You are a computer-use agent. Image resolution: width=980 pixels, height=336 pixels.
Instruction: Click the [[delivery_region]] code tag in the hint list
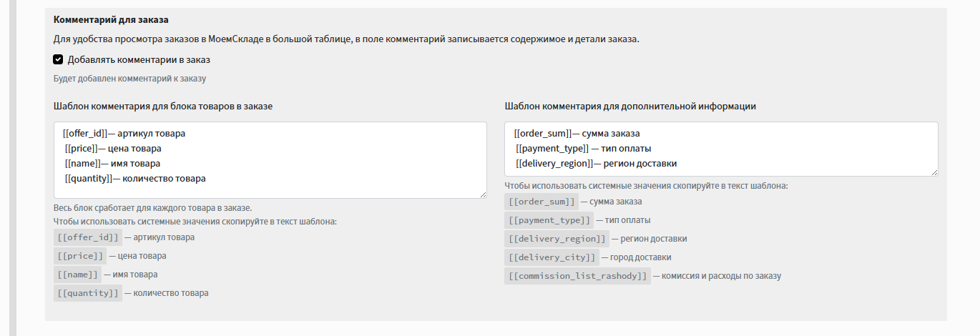click(557, 239)
